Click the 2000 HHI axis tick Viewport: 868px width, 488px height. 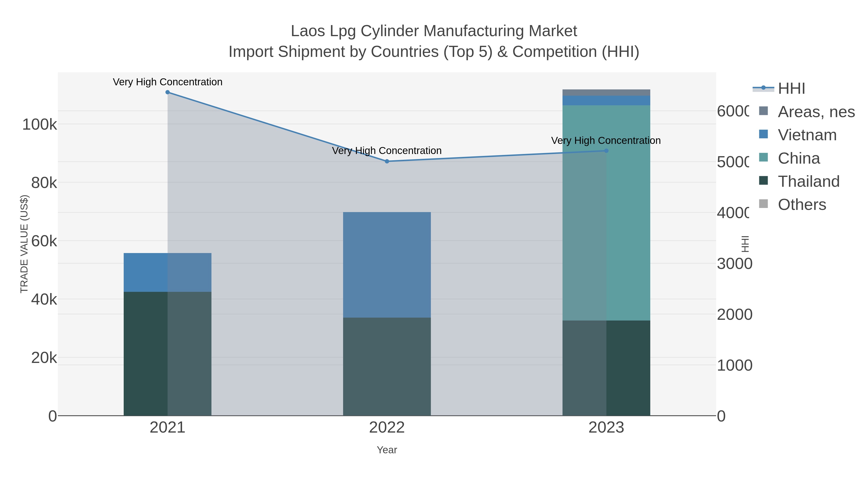click(x=735, y=314)
